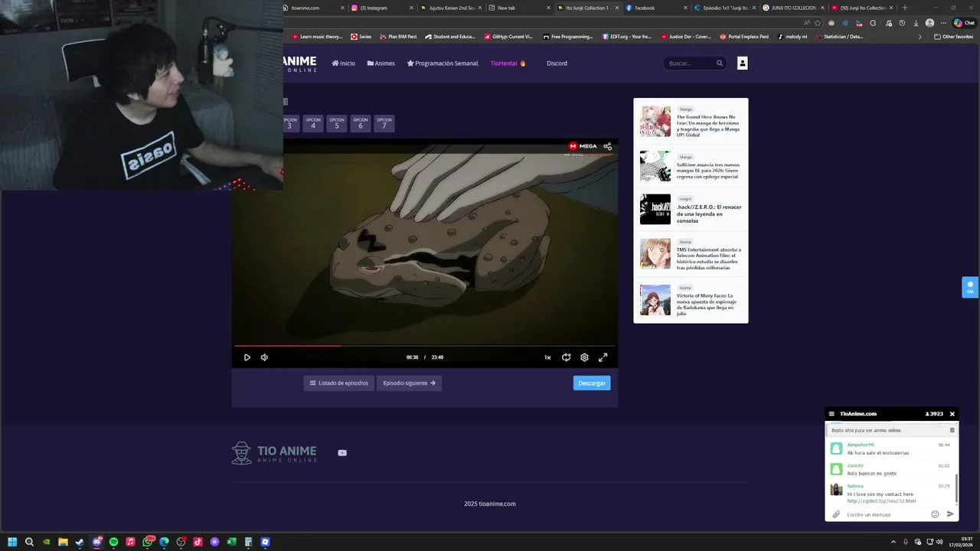This screenshot has height=551, width=980.
Task: Click the taskbar volume speaker icon
Action: coord(939,542)
